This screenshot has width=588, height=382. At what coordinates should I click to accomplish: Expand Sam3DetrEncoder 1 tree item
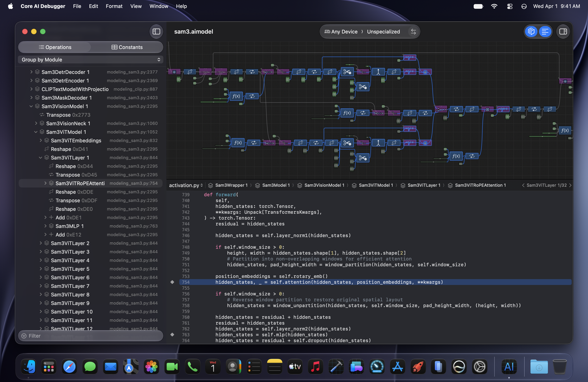31,80
